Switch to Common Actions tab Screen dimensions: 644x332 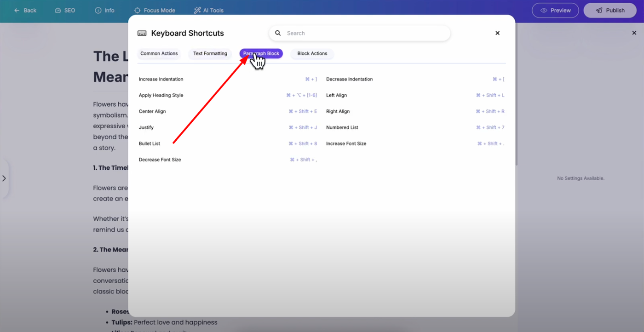coord(159,53)
